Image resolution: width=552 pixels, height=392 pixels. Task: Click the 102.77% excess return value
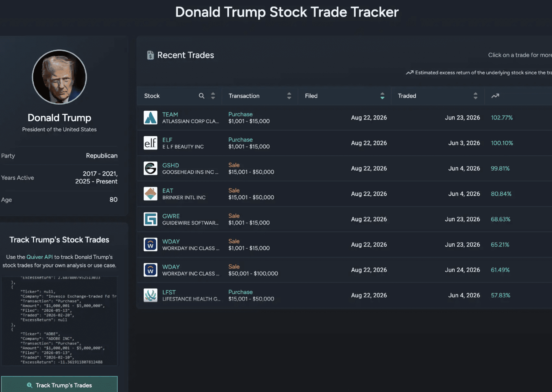pos(502,118)
